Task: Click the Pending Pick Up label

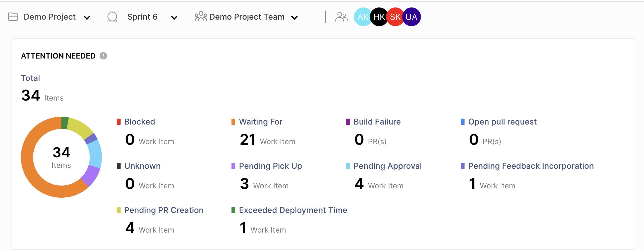Action: (270, 166)
